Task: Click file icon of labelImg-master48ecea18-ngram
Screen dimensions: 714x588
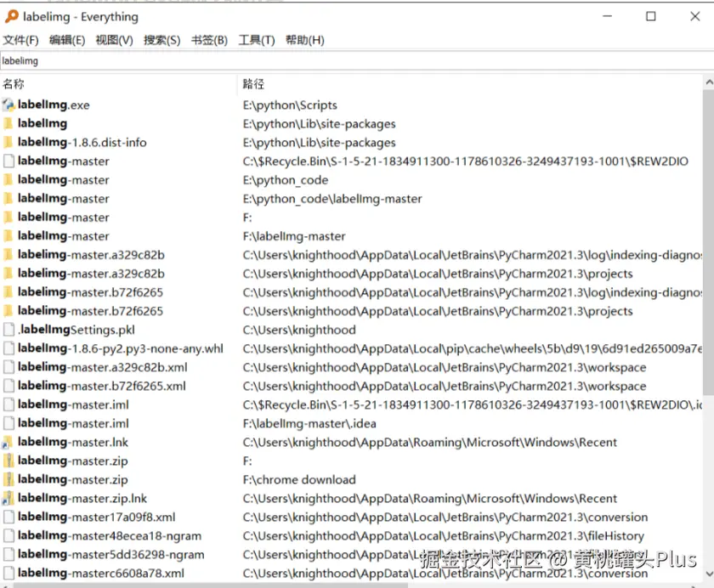Action: [x=8, y=535]
